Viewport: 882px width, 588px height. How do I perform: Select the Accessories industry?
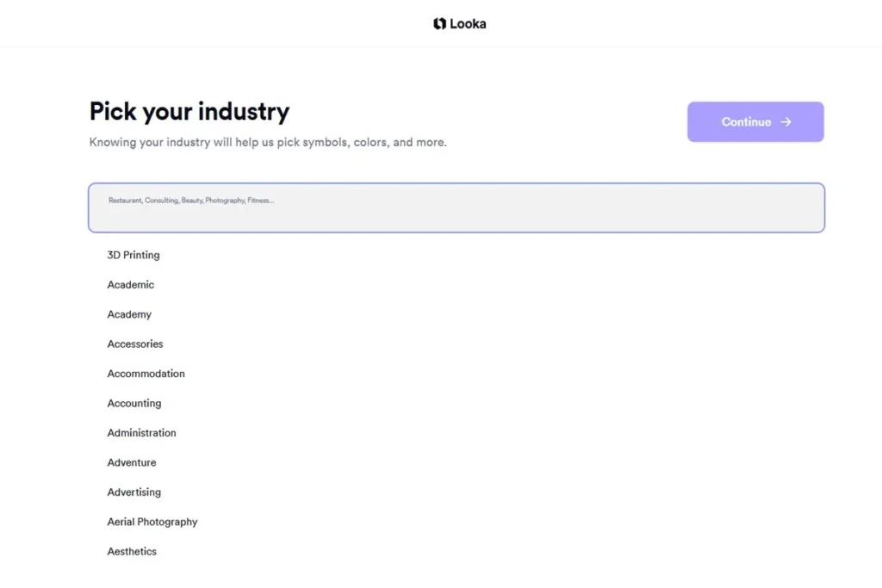135,344
